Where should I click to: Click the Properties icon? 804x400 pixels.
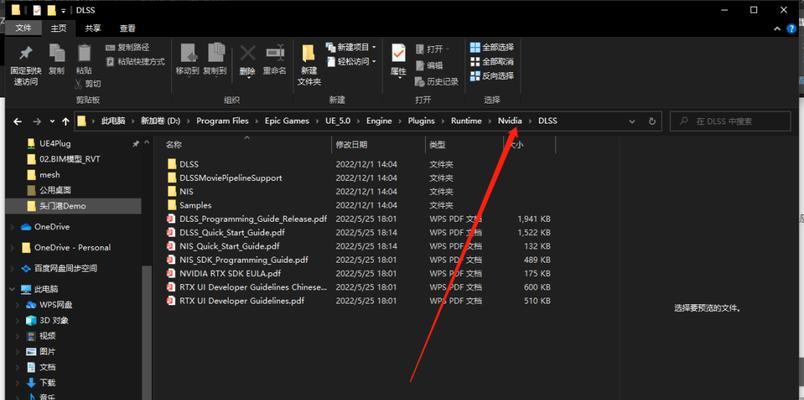398,53
